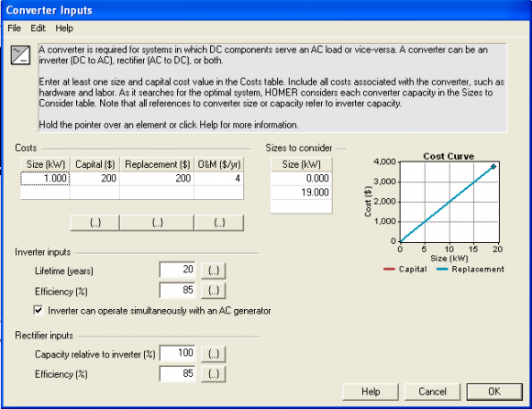This screenshot has width=532, height=409.
Task: Confirm the dialog with OK
Action: point(494,392)
